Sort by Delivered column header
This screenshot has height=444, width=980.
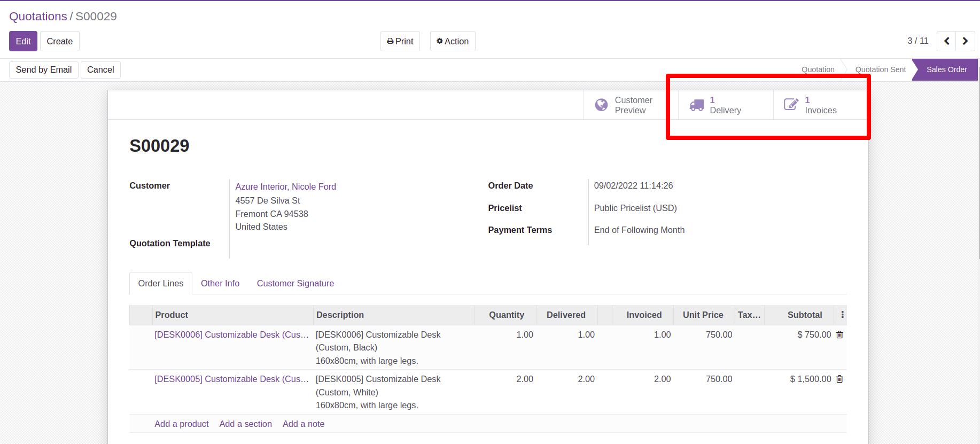(x=567, y=315)
